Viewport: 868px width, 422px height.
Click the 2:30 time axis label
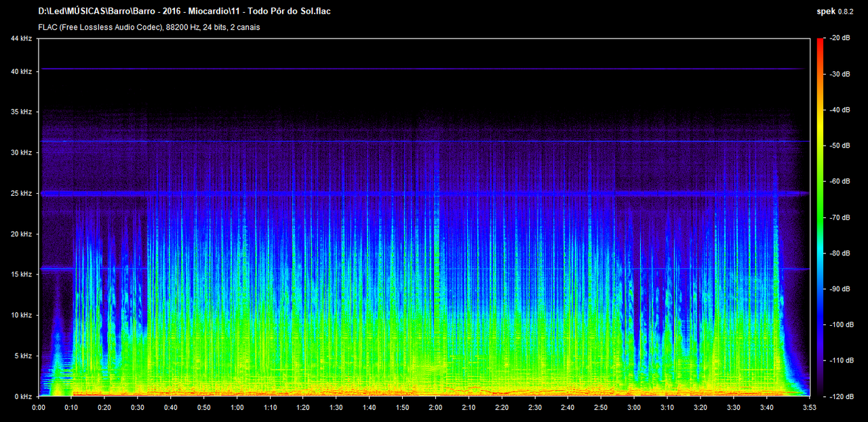click(535, 408)
